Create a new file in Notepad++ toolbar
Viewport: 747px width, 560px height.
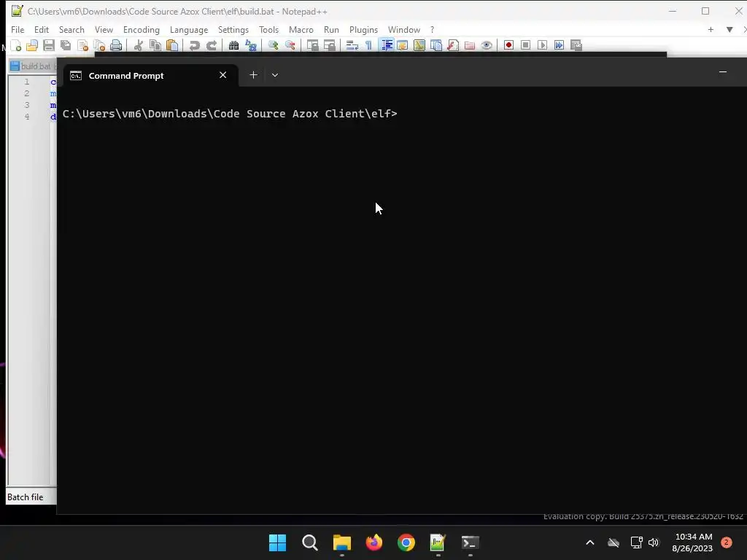coord(16,45)
